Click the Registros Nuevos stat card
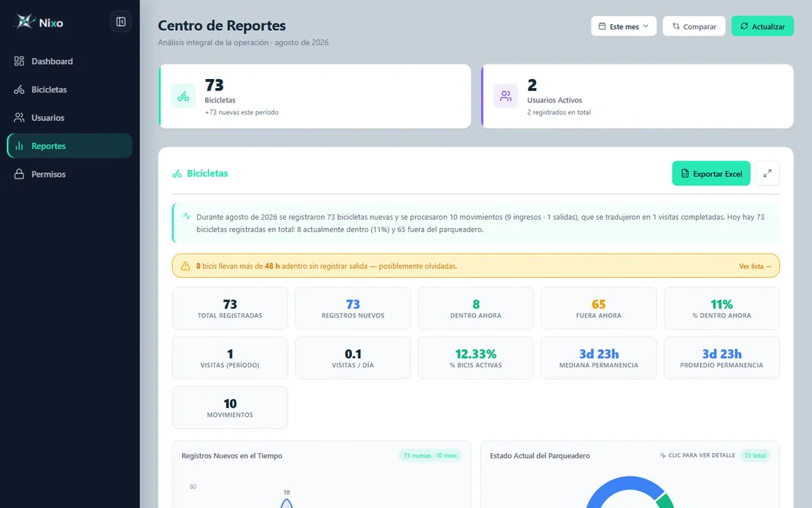Viewport: 812px width, 508px height. coord(353,309)
